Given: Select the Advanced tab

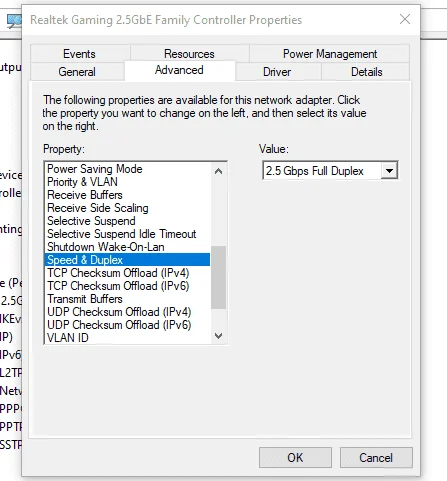Looking at the screenshot, I should click(179, 70).
